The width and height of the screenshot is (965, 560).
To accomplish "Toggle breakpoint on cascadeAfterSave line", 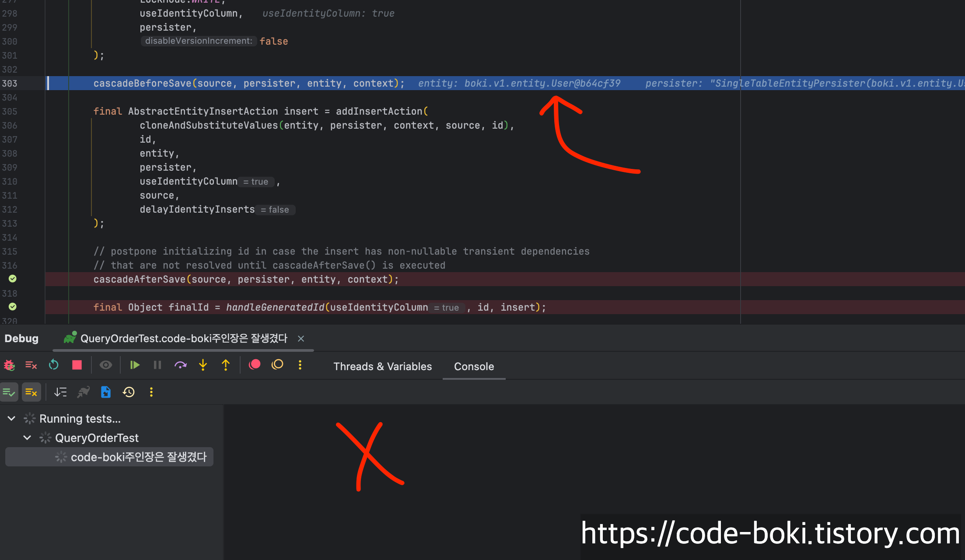I will click(13, 279).
